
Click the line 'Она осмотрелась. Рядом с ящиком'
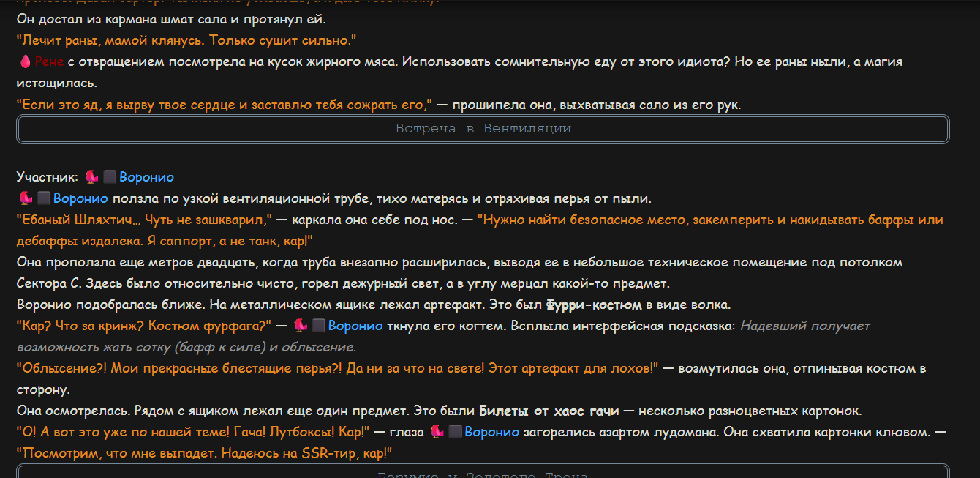(439, 411)
